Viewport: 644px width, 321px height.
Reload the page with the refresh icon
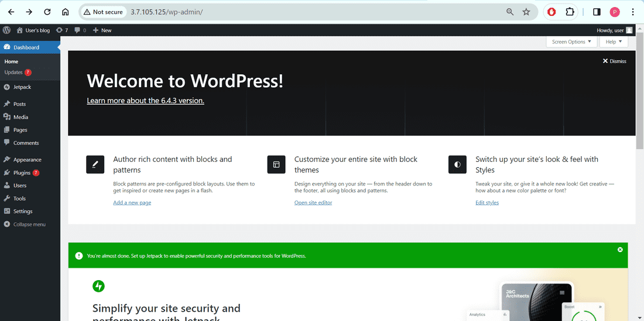47,12
